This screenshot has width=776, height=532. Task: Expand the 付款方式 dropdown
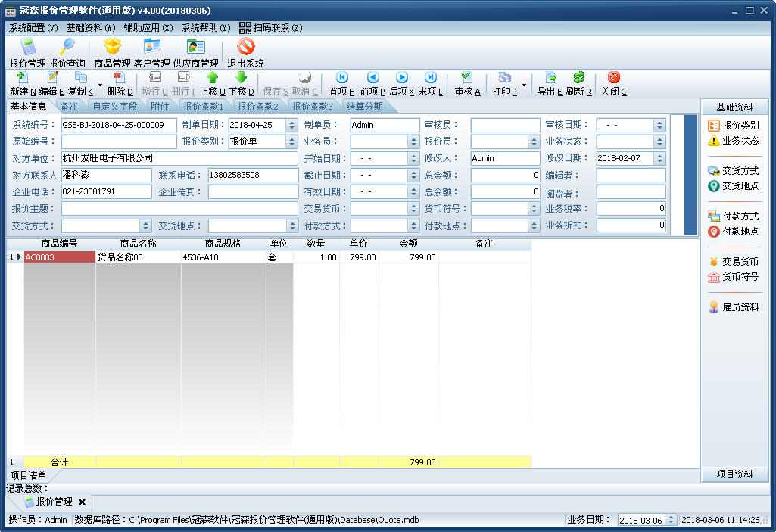click(414, 226)
